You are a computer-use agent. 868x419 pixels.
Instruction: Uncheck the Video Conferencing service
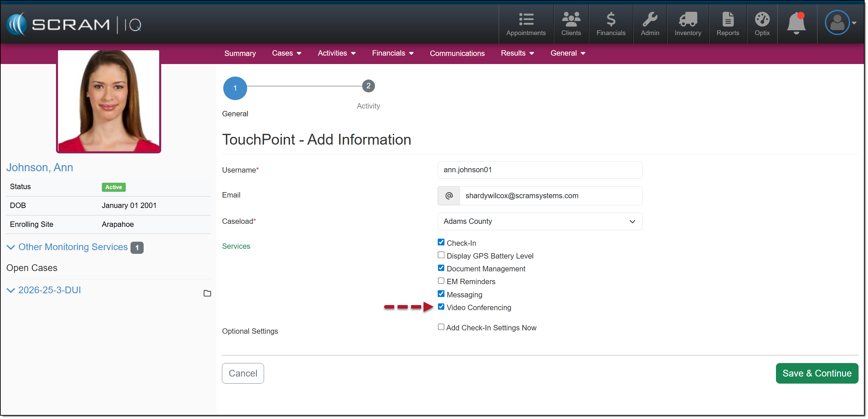pyautogui.click(x=441, y=307)
